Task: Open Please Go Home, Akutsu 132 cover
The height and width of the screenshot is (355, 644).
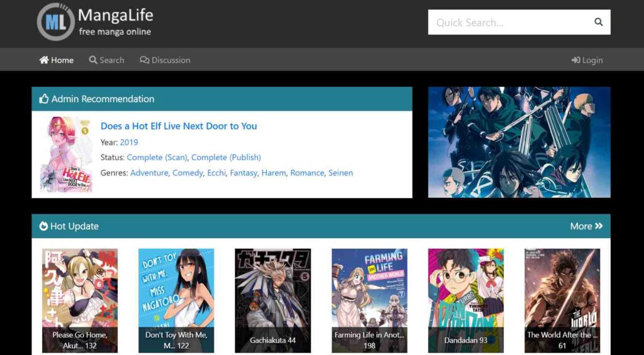Action: tap(80, 300)
